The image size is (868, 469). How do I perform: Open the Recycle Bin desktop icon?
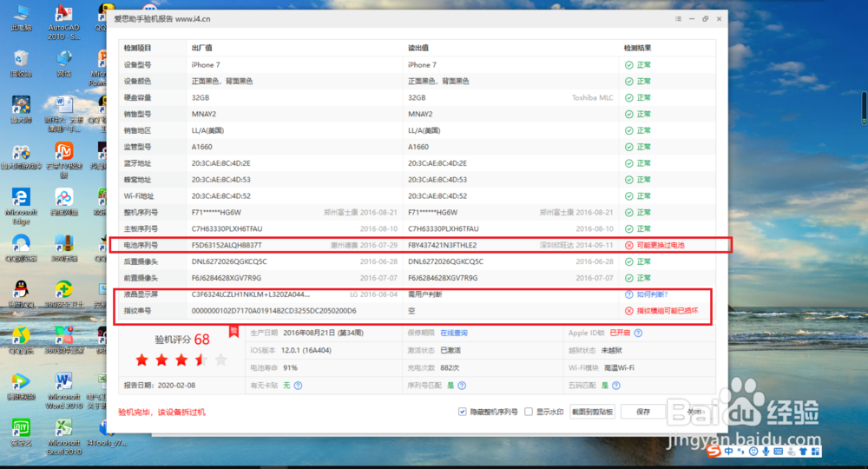pyautogui.click(x=21, y=63)
